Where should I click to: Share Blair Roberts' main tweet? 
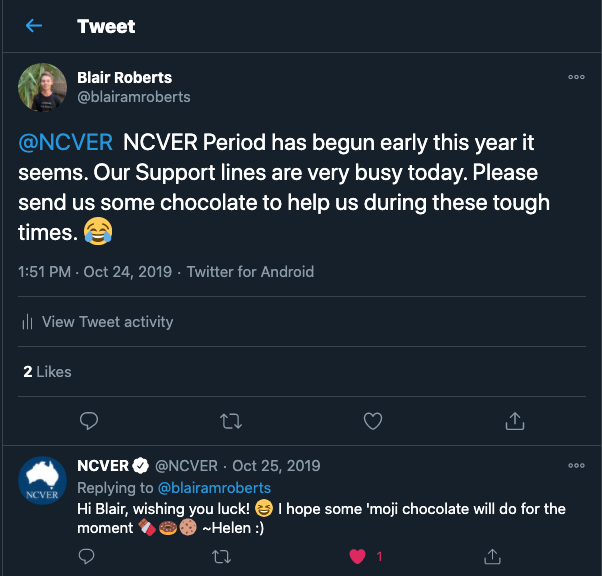[514, 421]
